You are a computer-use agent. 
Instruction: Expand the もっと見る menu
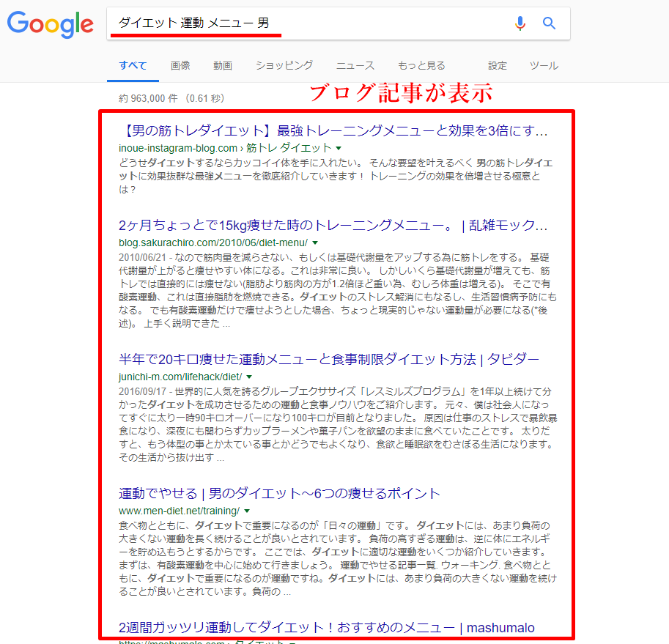coord(421,65)
